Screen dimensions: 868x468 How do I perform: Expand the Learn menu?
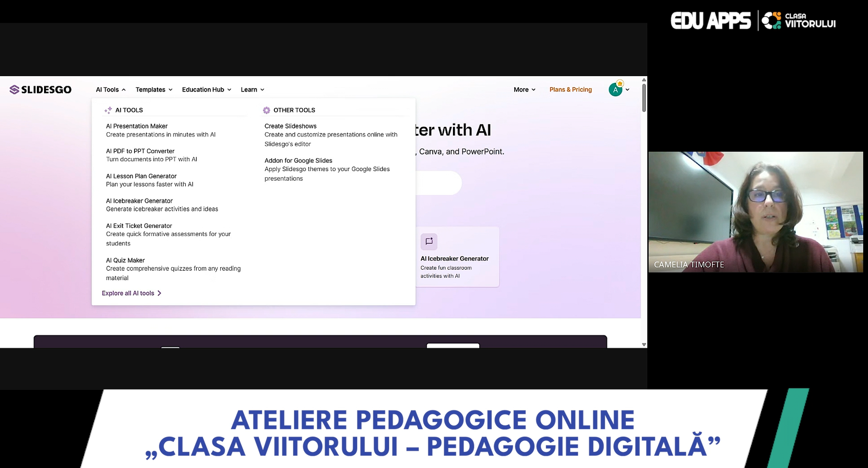(x=252, y=90)
